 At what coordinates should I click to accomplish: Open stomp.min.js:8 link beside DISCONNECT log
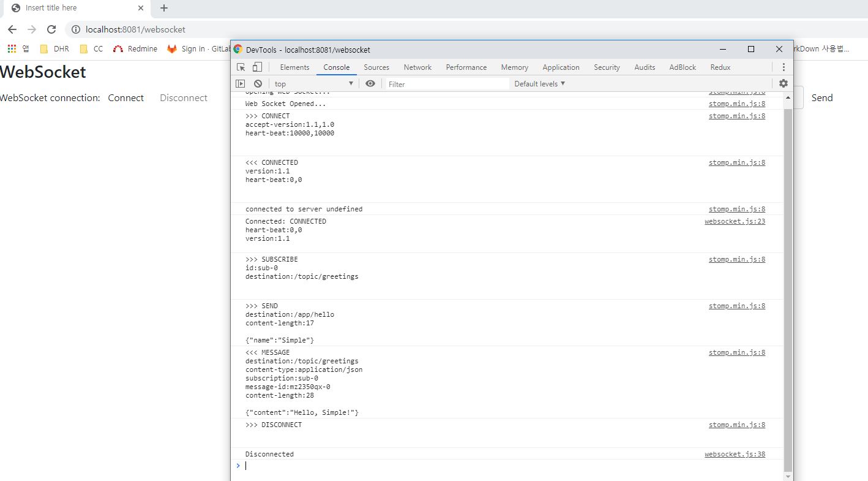point(737,425)
